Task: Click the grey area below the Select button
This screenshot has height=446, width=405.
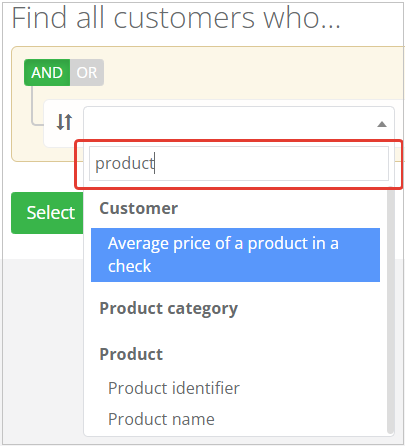Action: point(42,350)
